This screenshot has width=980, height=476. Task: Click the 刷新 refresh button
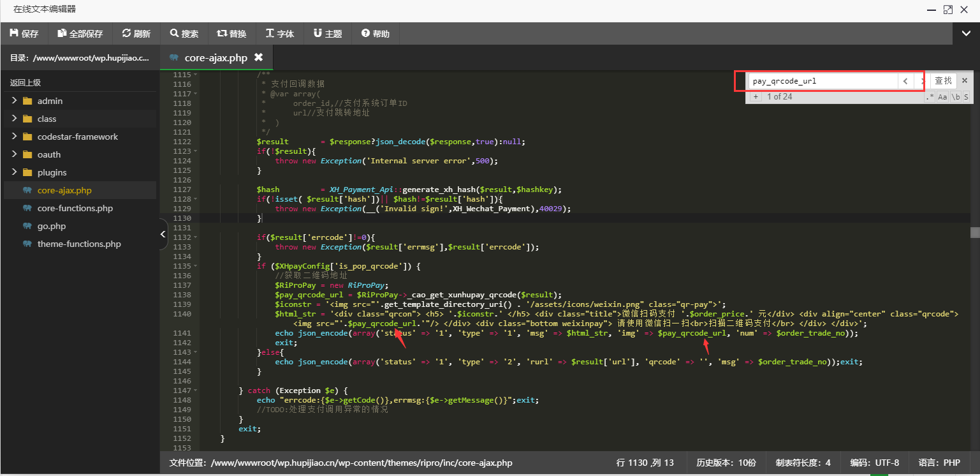coord(136,34)
